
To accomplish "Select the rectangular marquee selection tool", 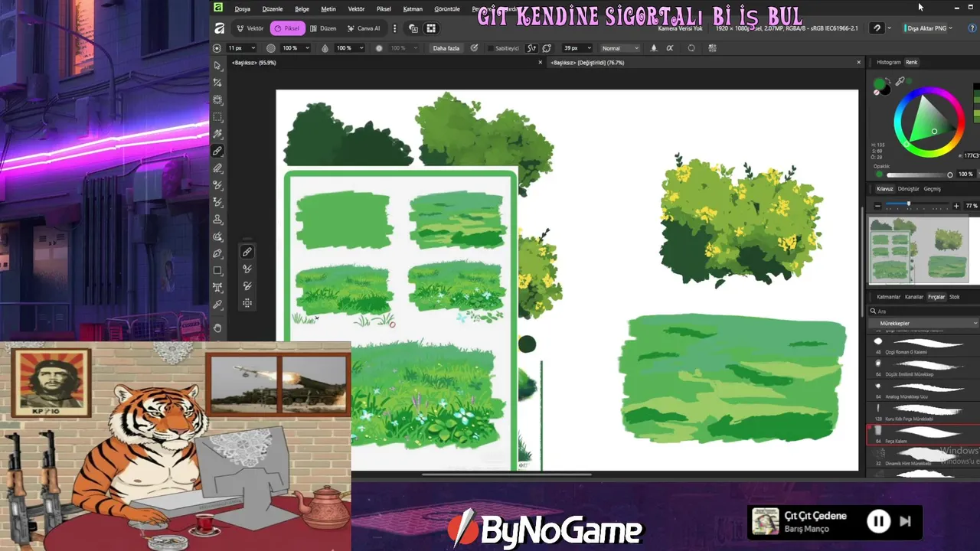I will [x=218, y=117].
